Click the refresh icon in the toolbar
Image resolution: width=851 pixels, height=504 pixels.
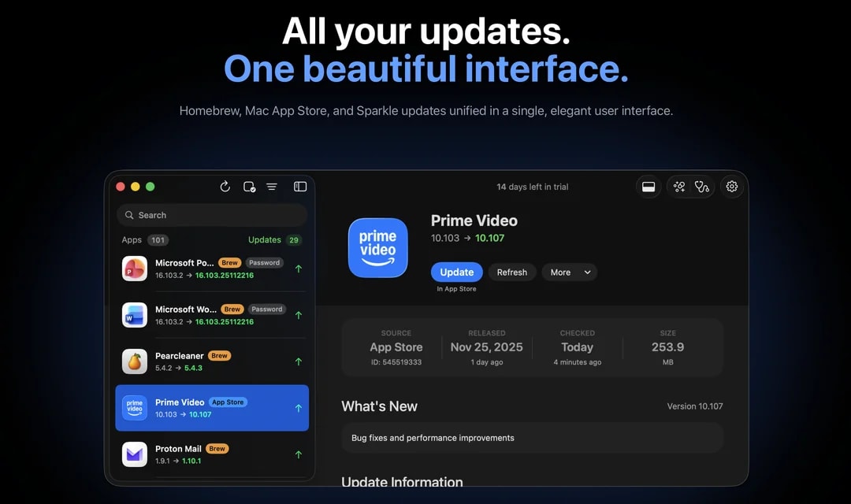click(225, 187)
